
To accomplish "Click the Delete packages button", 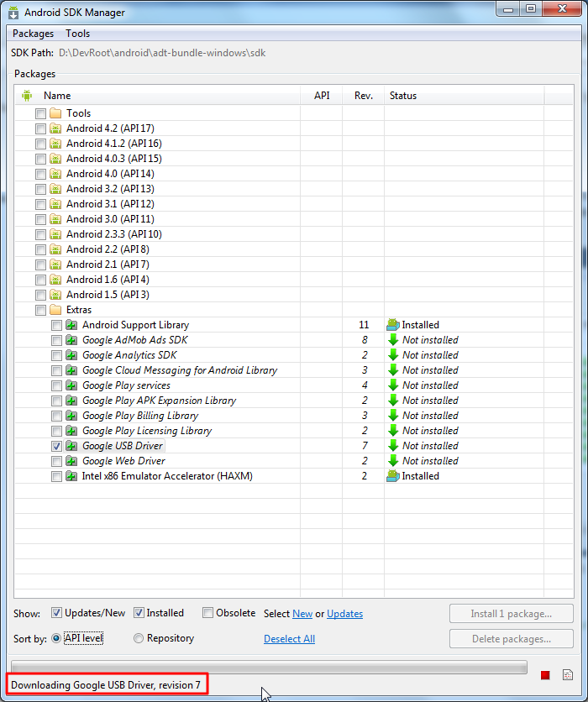I will tap(512, 639).
